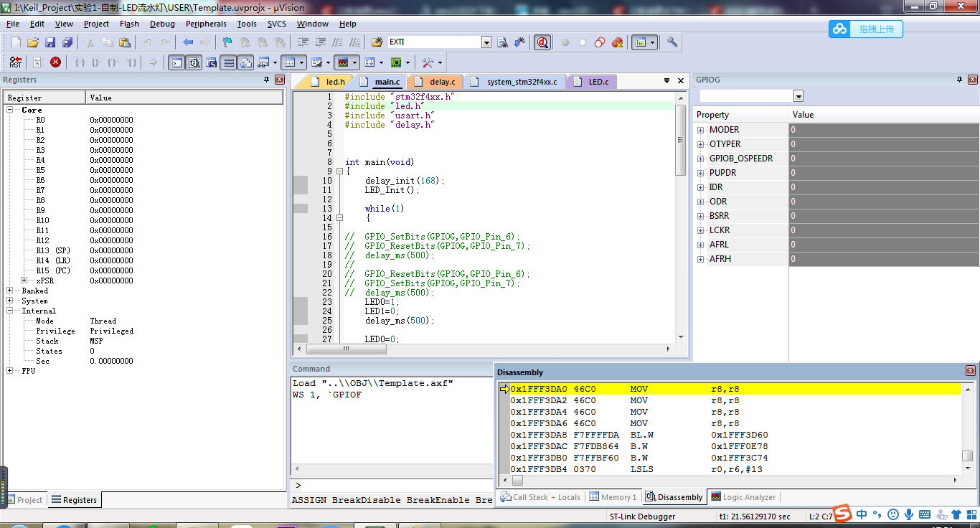Click the blue cloud upload button

[x=866, y=29]
